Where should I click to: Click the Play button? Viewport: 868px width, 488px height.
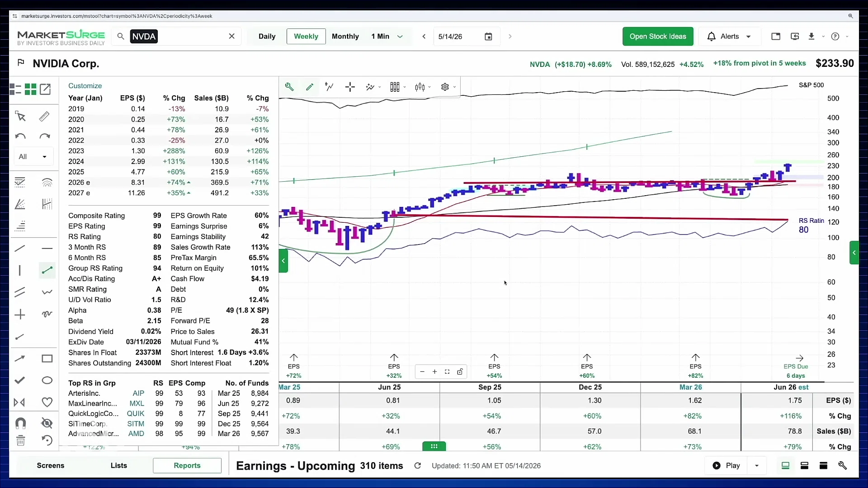coord(726,465)
